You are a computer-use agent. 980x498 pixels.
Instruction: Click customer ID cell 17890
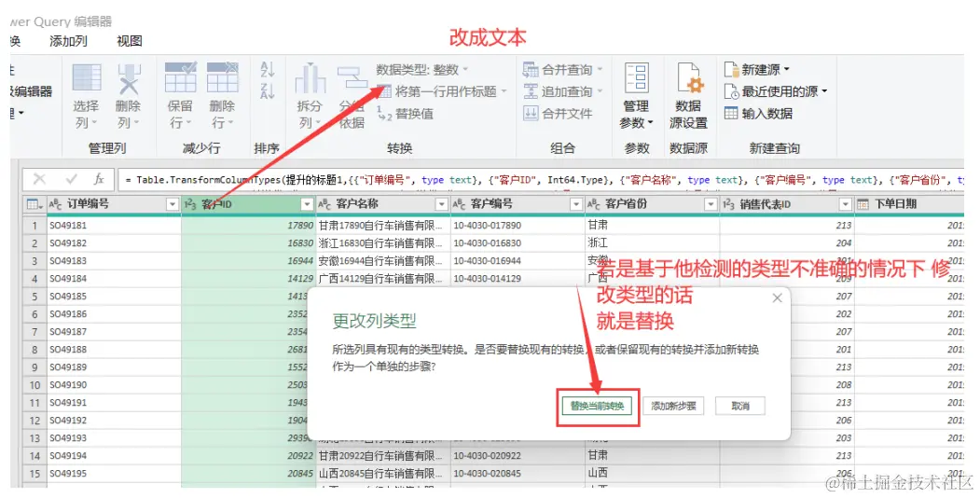tap(249, 225)
